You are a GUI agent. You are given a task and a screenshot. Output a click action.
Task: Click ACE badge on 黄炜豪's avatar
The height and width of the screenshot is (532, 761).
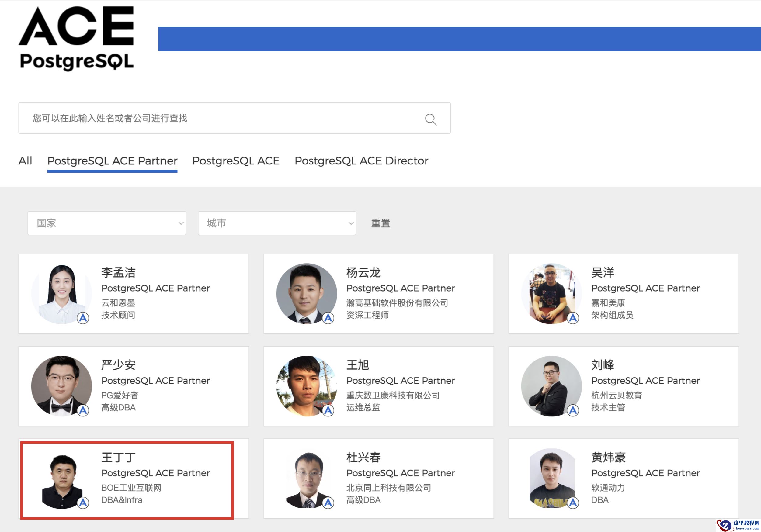pyautogui.click(x=573, y=503)
